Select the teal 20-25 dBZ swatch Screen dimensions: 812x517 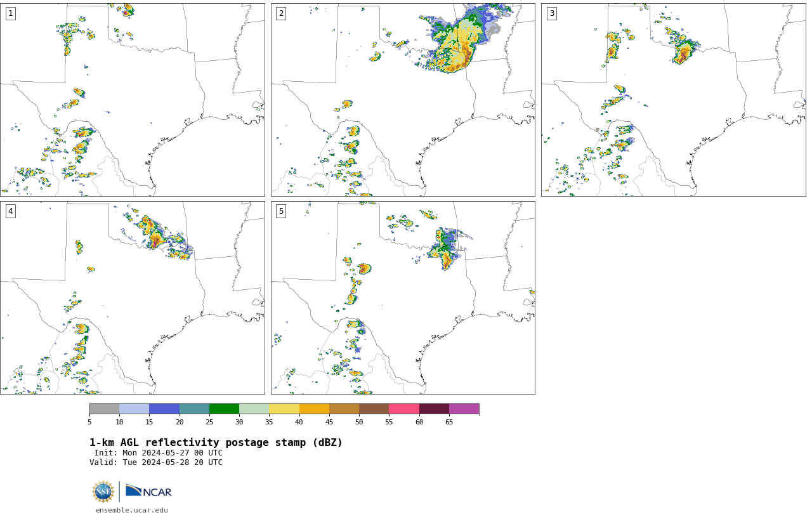(194, 409)
